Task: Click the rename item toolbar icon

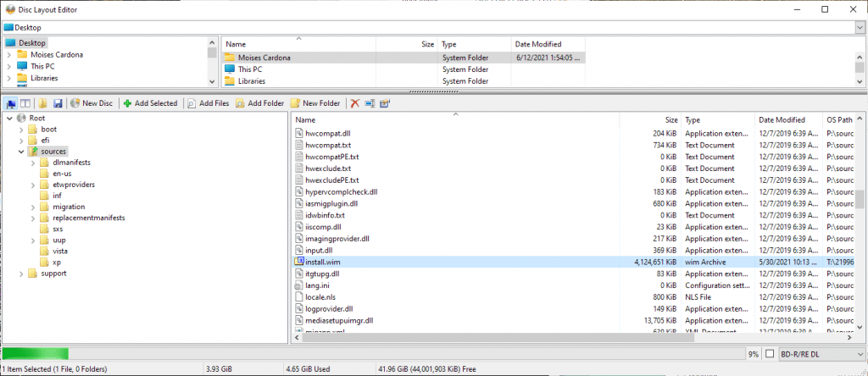Action: point(370,103)
